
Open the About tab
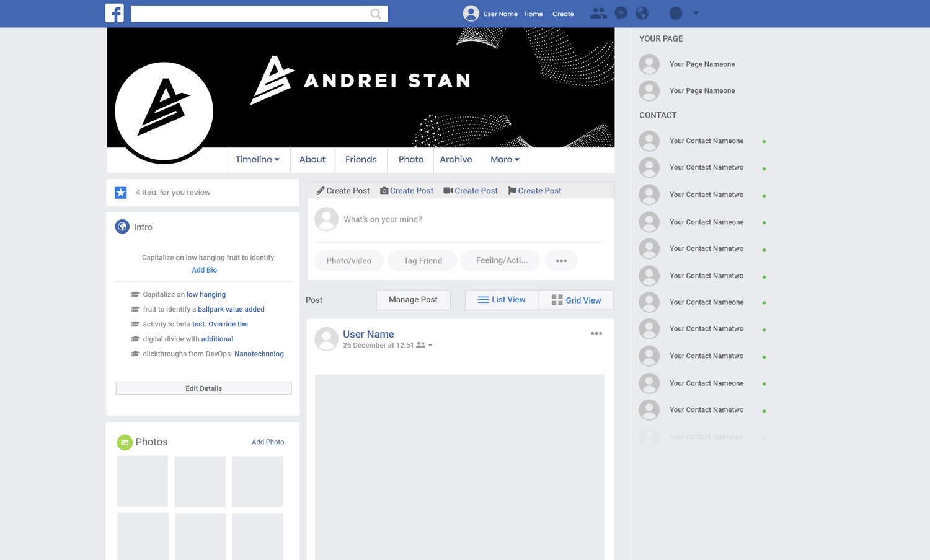click(312, 160)
